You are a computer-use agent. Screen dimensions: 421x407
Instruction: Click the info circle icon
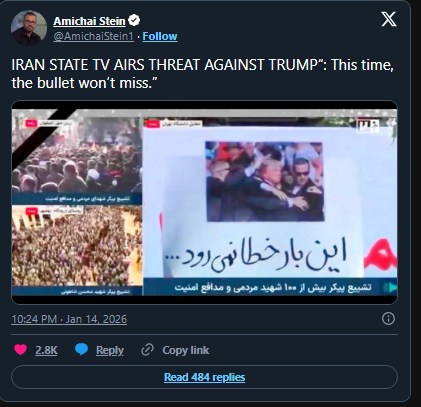[x=388, y=319]
